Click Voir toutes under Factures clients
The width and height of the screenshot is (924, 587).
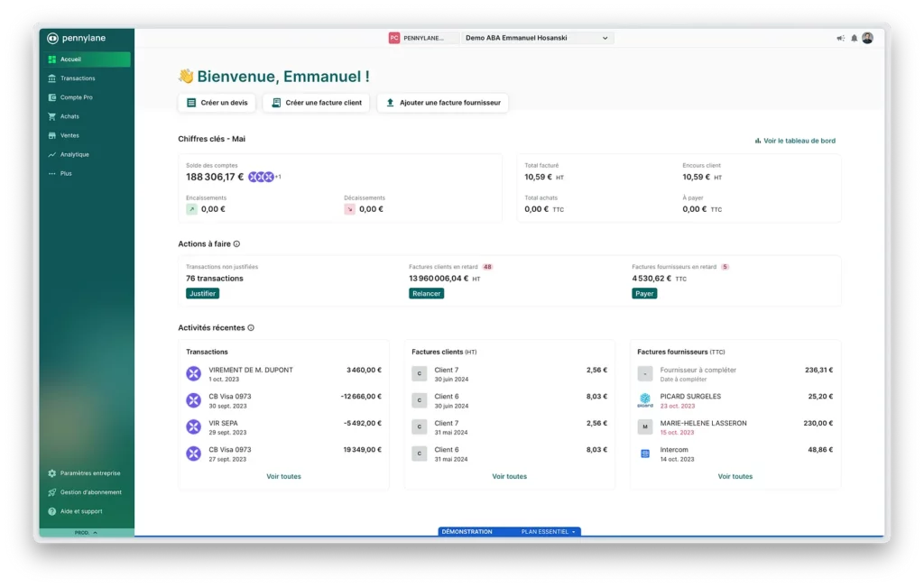[509, 477]
